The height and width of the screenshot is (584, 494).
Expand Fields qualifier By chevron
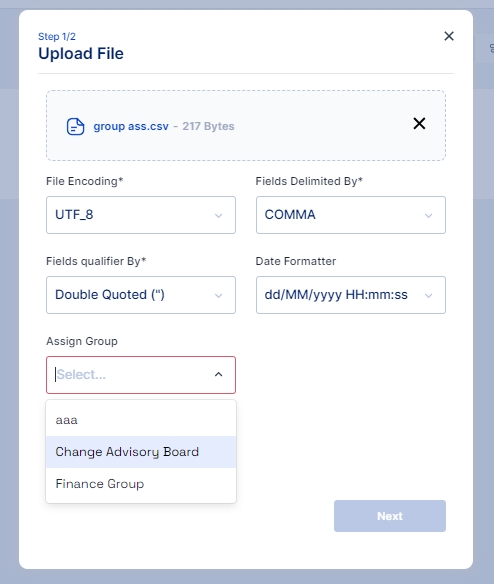click(219, 296)
